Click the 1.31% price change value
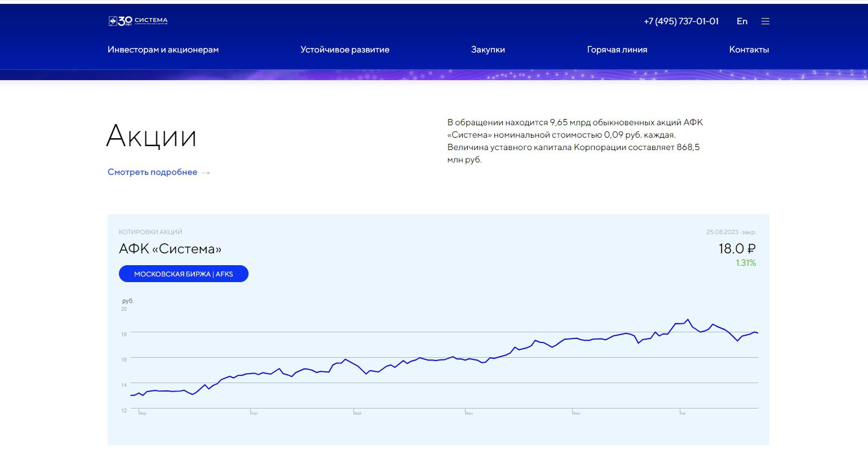 click(745, 263)
